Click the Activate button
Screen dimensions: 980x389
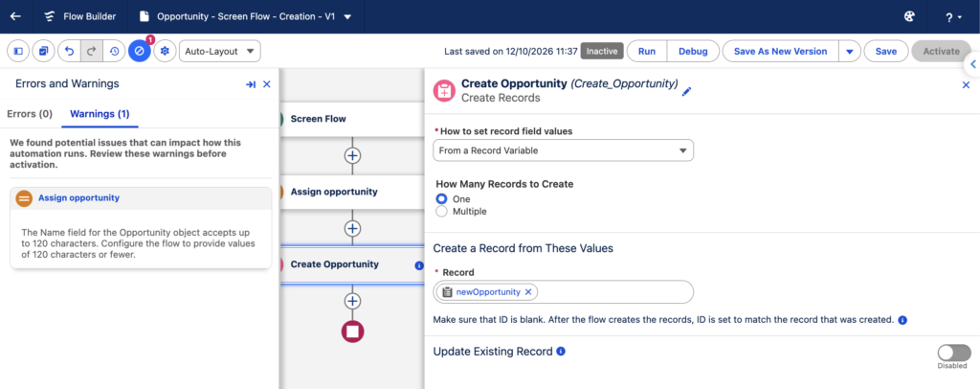[942, 52]
